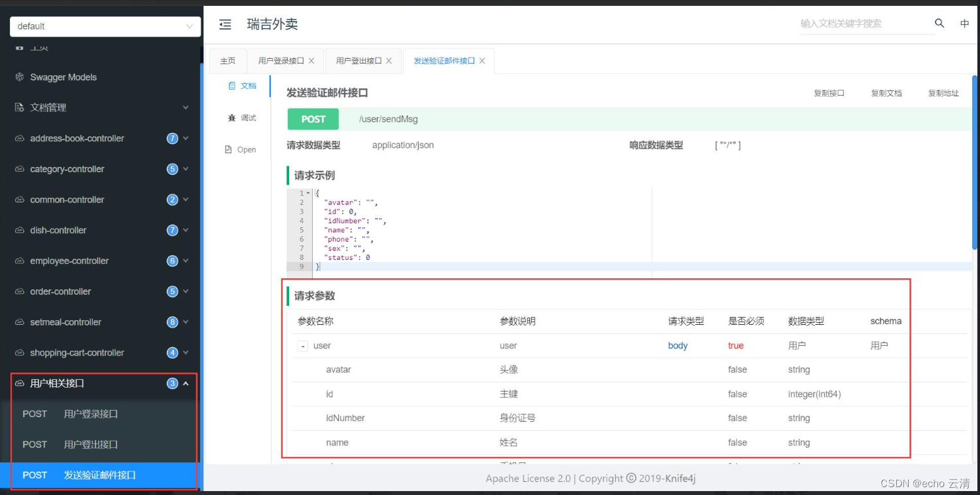
Task: Switch to the 用户登录接口 tab
Action: pyautogui.click(x=281, y=61)
